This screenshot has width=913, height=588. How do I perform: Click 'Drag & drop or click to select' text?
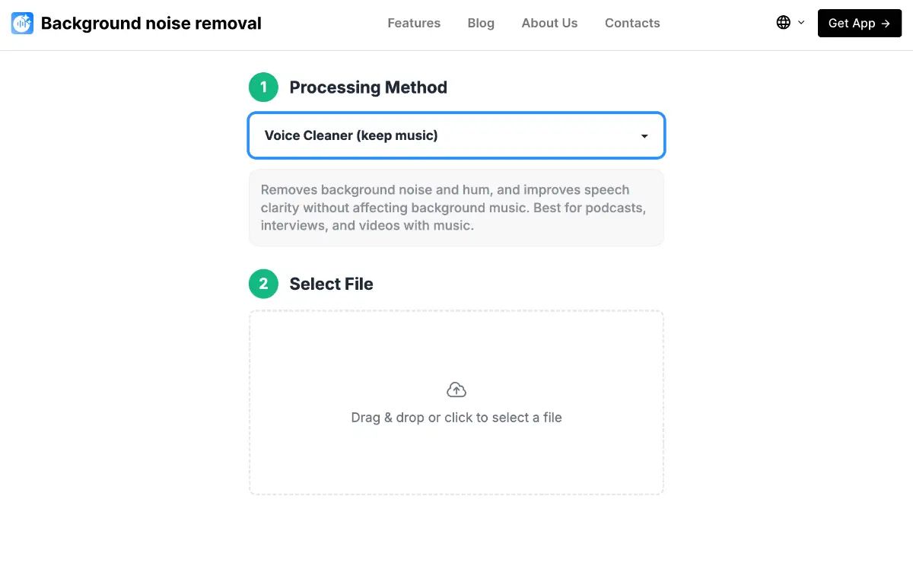456,418
